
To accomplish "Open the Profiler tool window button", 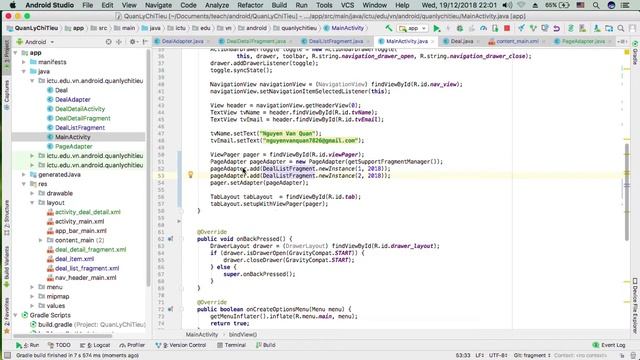I will (x=132, y=345).
